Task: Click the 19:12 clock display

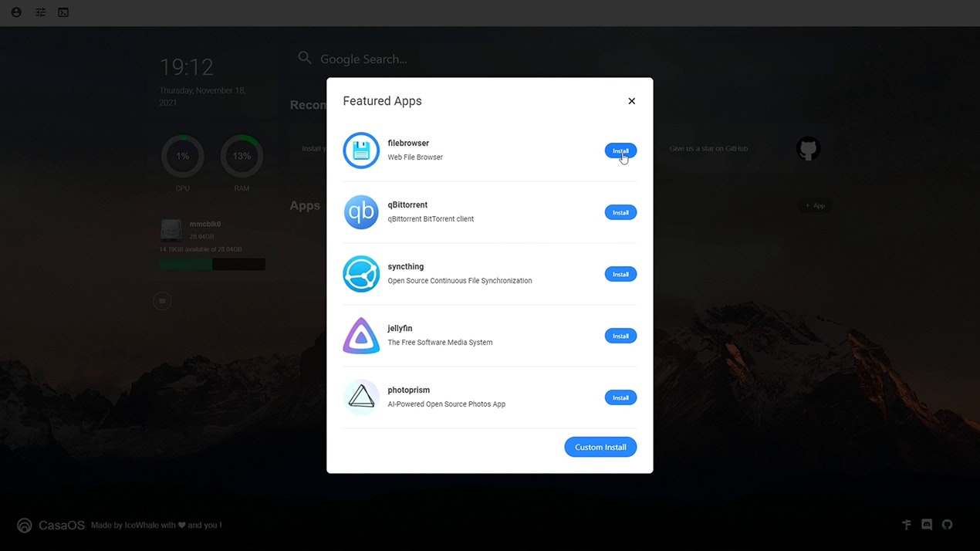Action: [x=187, y=67]
